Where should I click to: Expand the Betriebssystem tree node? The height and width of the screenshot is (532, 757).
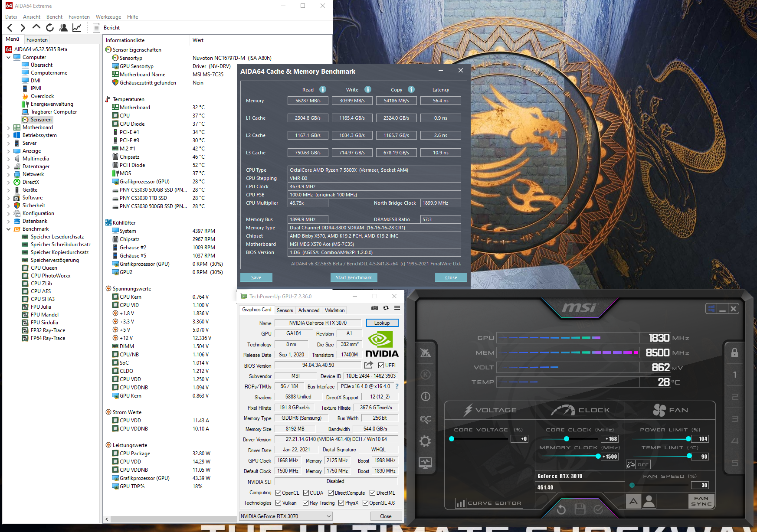[x=8, y=135]
